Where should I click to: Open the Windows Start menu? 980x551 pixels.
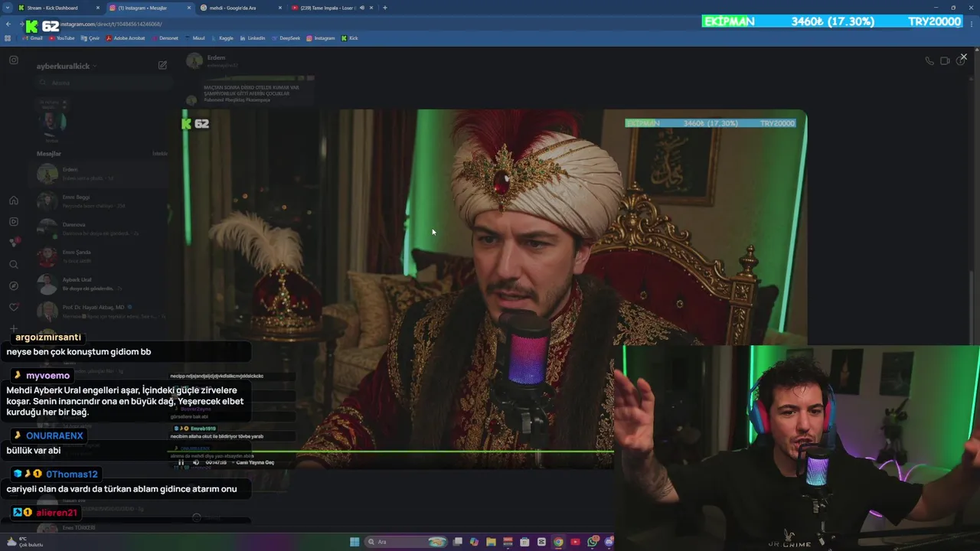pyautogui.click(x=354, y=542)
